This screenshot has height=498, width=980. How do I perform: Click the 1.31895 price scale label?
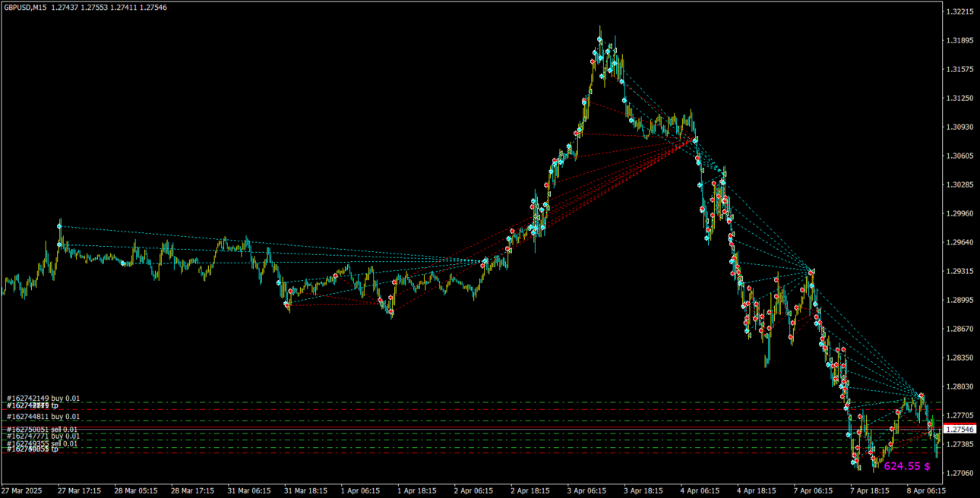click(960, 41)
